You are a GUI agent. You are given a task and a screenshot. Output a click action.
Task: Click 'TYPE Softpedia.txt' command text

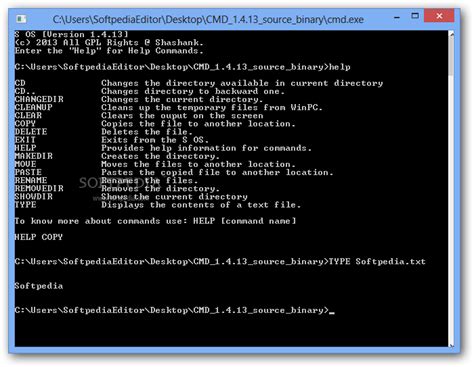coord(377,261)
